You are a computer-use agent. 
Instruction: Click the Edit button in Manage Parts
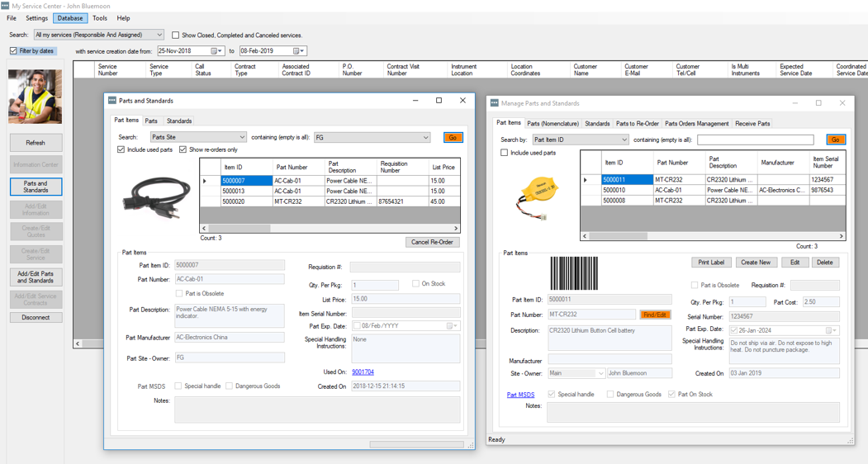pyautogui.click(x=795, y=263)
